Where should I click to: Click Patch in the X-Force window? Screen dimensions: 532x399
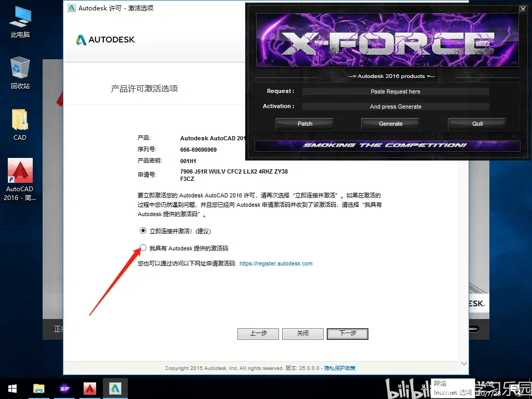coord(304,124)
